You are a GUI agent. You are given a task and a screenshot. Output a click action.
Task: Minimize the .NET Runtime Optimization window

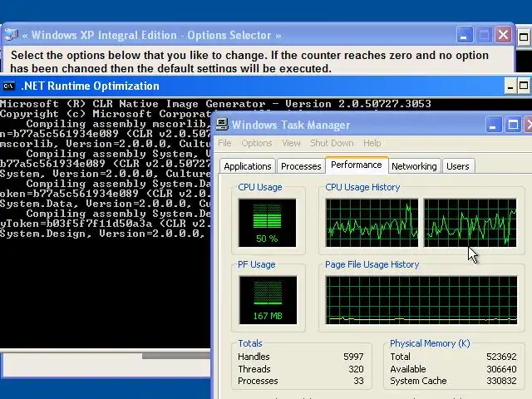tap(510, 86)
